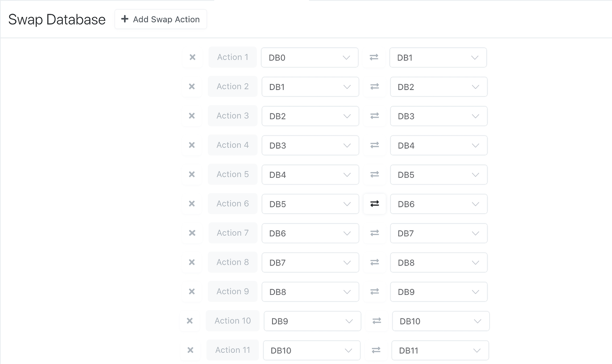
Task: Delete the Action 4 row
Action: 192,145
